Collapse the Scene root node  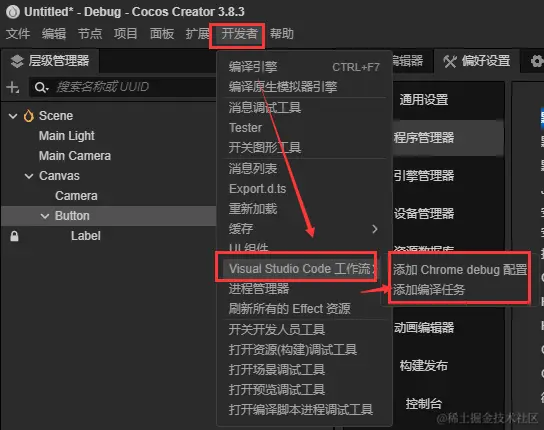click(x=13, y=116)
